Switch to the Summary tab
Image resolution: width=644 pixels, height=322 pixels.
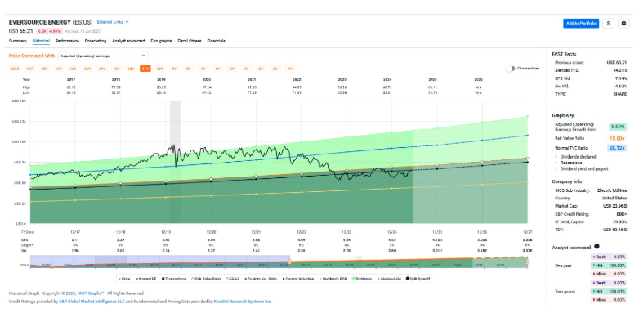[18, 41]
